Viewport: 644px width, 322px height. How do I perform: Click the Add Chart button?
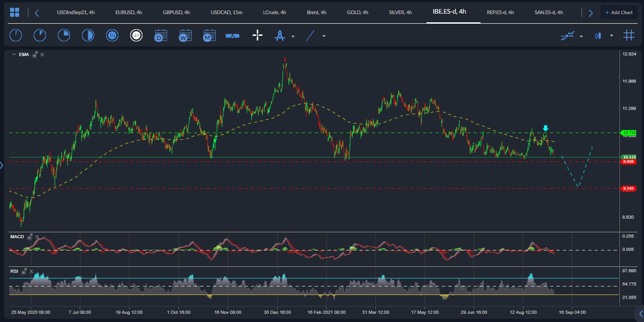[619, 12]
